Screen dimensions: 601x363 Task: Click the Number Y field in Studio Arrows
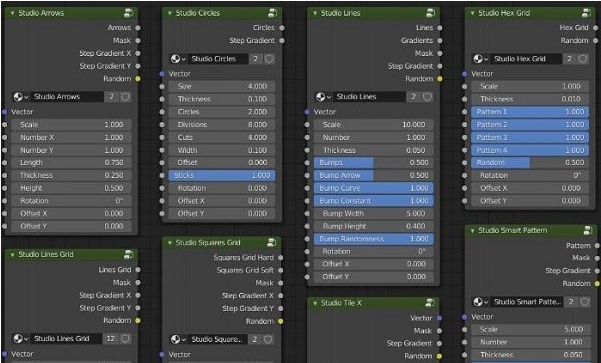tap(71, 150)
